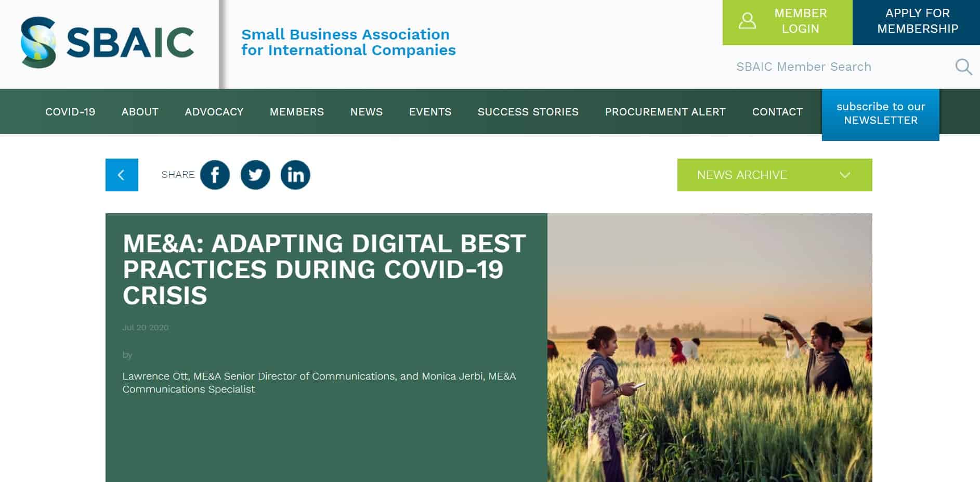Open the Advocacy menu
This screenshot has height=482, width=980.
[x=214, y=112]
